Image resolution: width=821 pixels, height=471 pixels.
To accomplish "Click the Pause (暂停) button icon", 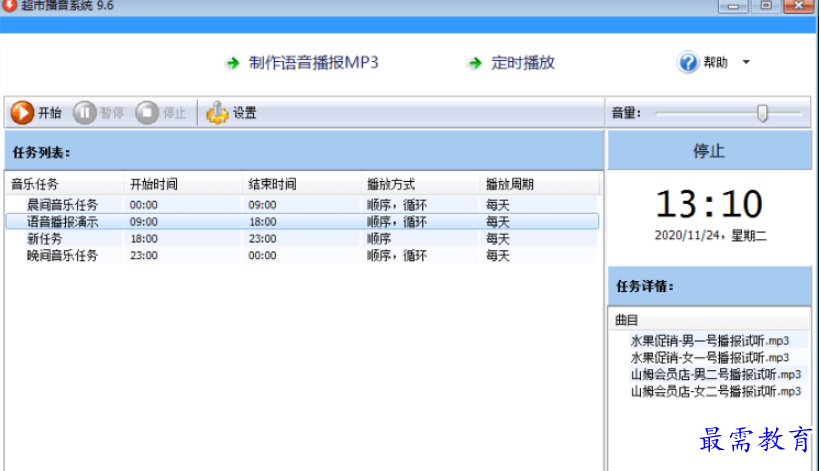I will 84,113.
